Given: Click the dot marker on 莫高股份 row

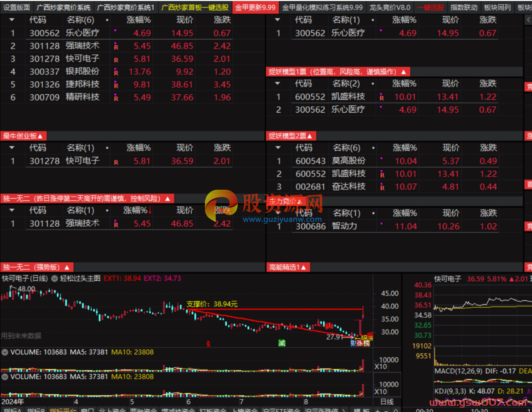Looking at the screenshot, I should (382, 158).
